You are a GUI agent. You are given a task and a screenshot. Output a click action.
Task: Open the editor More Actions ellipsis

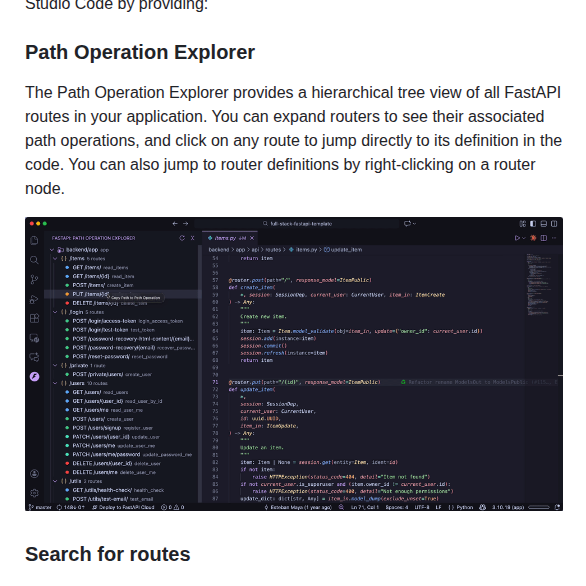tap(554, 238)
